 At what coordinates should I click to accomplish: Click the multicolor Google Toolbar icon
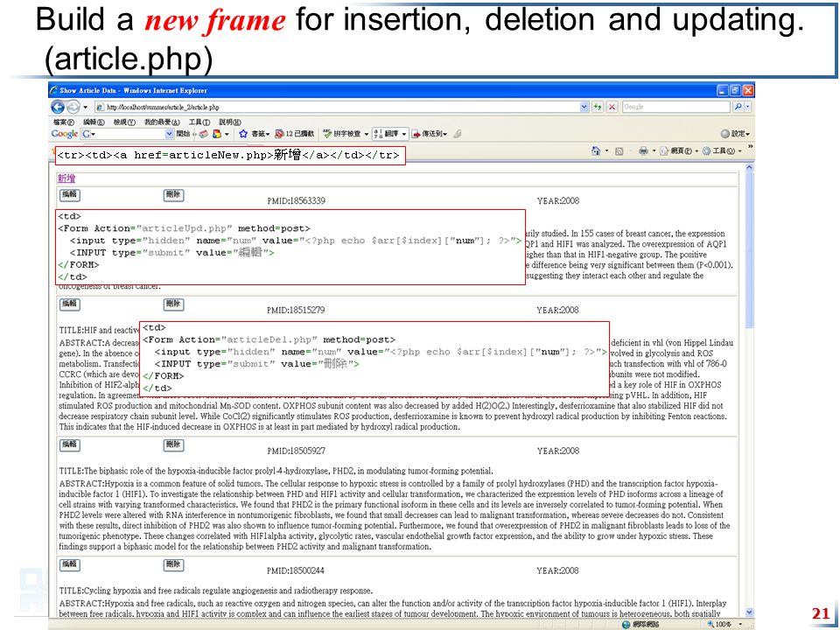pyautogui.click(x=217, y=134)
